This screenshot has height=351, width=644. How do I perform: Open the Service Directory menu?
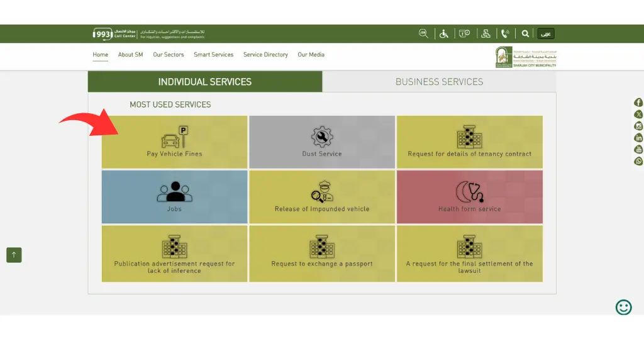tap(265, 55)
